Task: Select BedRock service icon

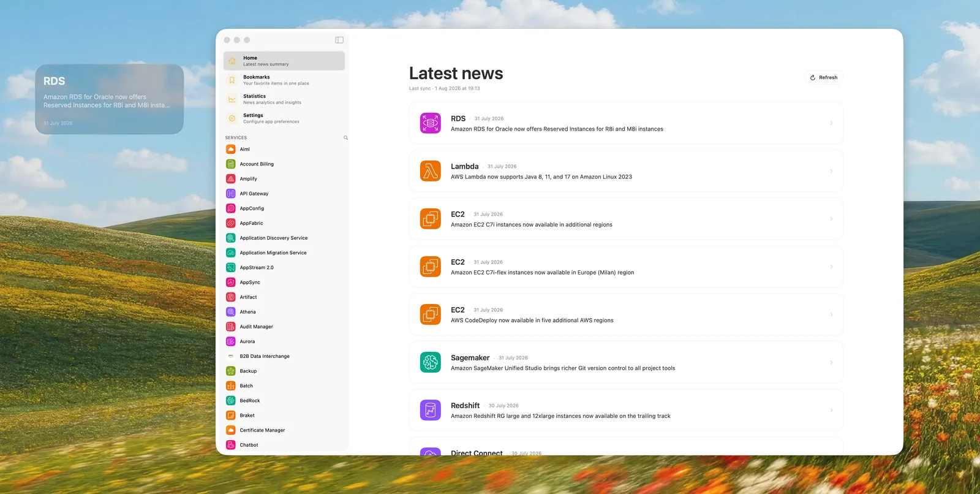Action: coord(231,400)
